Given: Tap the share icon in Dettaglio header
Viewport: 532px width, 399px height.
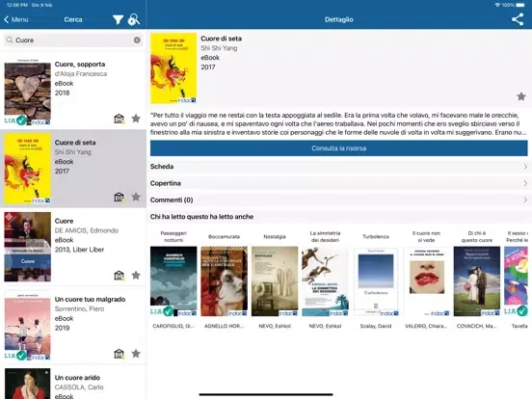Looking at the screenshot, I should tap(518, 19).
